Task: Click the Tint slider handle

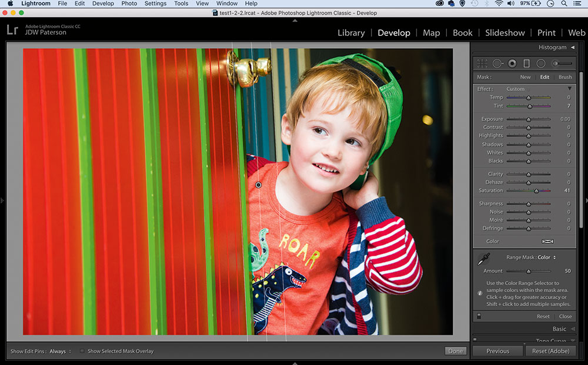Action: tap(530, 106)
